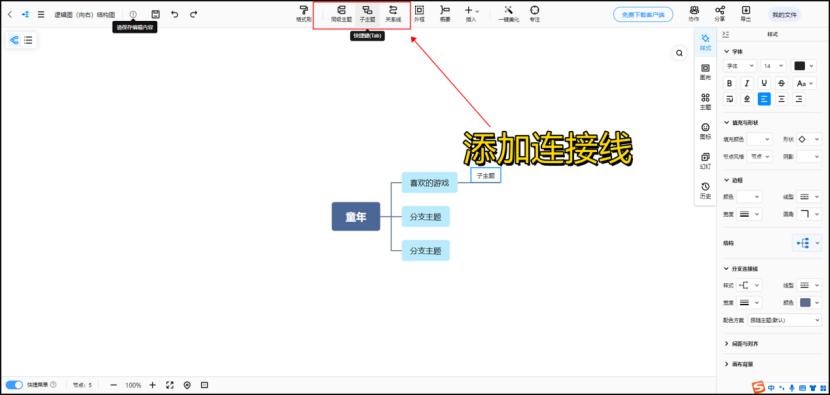Expand the spacing and alignment section
Viewport: 830px width, 395px height.
(x=742, y=344)
